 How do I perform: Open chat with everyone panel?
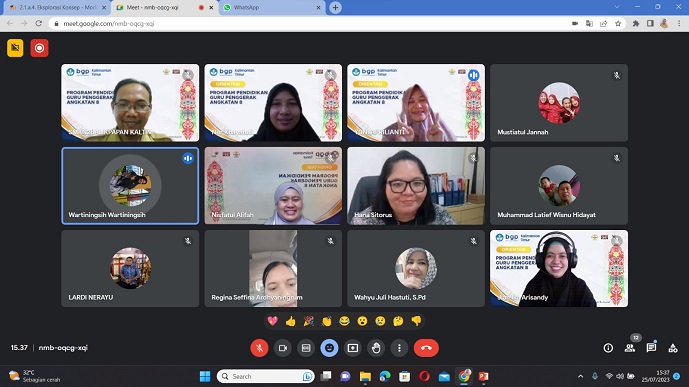click(x=651, y=348)
